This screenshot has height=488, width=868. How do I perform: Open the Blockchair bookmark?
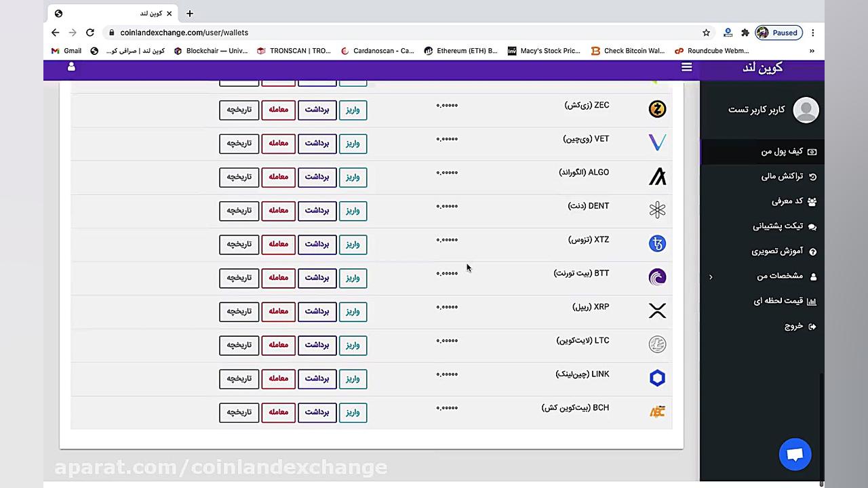(x=210, y=51)
